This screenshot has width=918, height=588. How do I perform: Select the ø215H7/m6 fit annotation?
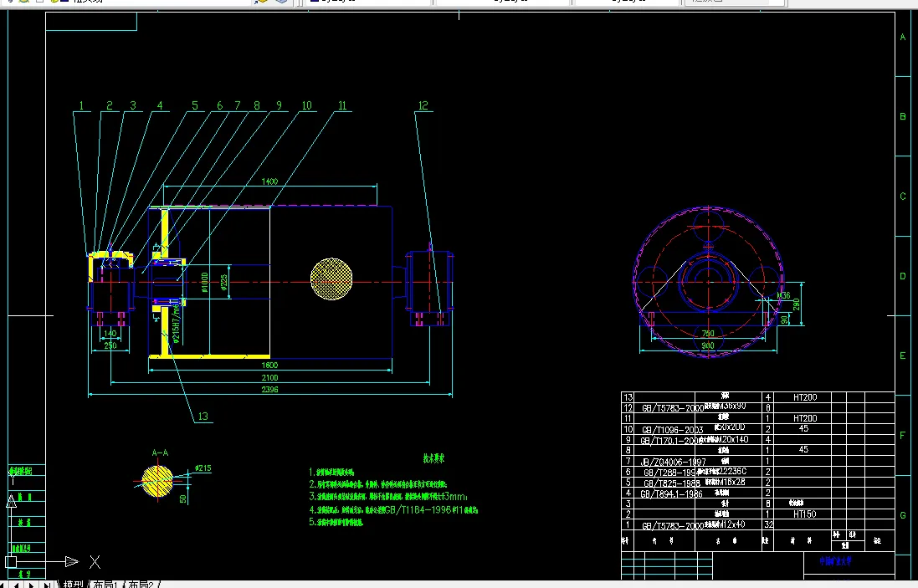177,323
